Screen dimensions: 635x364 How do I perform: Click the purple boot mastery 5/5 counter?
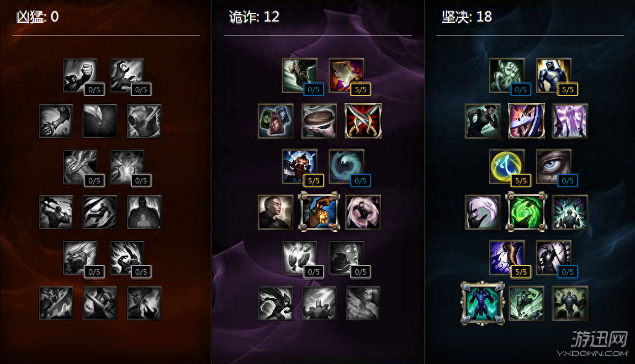tap(521, 272)
